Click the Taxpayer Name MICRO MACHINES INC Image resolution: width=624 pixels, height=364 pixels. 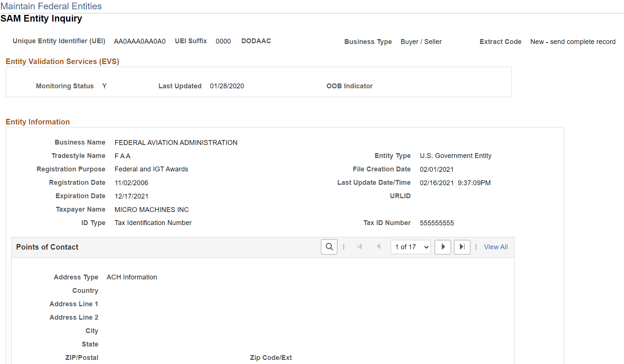[151, 209]
